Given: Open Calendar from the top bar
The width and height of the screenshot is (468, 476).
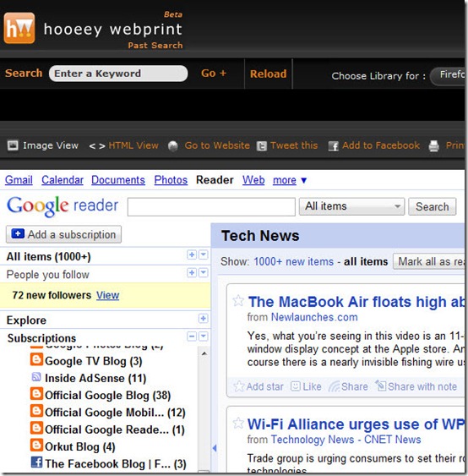Looking at the screenshot, I should click(x=63, y=180).
